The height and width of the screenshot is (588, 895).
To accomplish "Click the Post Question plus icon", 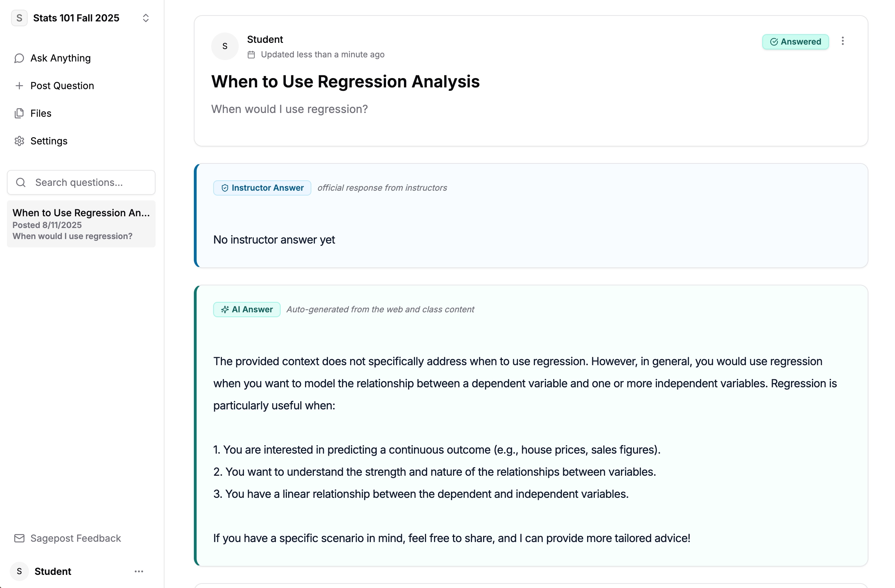I will coord(19,86).
